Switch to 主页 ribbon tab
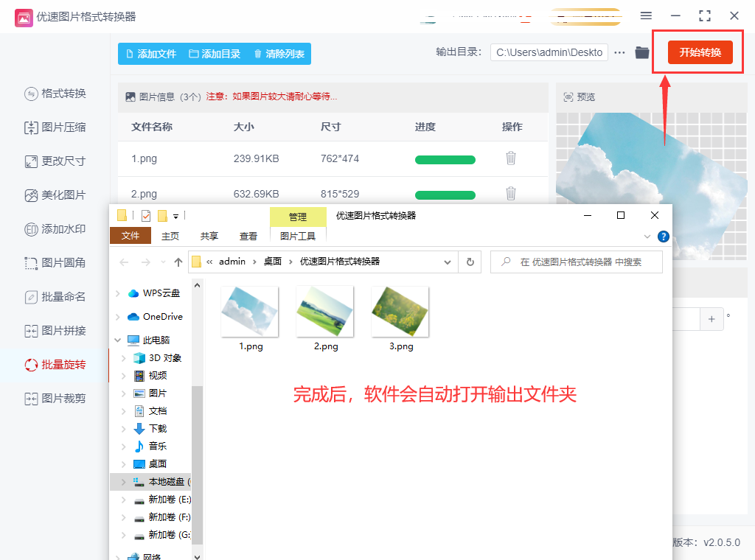This screenshot has height=560, width=755. point(170,237)
